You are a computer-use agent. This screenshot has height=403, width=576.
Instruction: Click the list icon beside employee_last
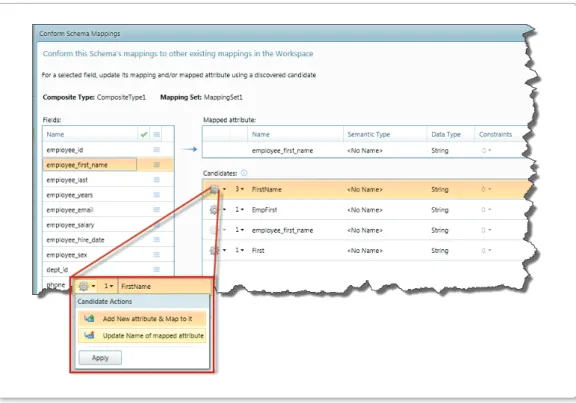tap(156, 180)
